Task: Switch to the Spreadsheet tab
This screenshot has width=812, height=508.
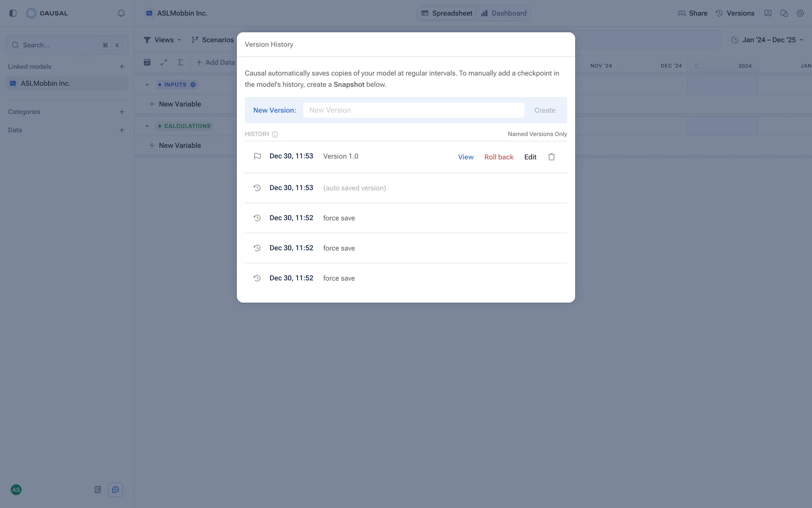Action: pos(447,13)
